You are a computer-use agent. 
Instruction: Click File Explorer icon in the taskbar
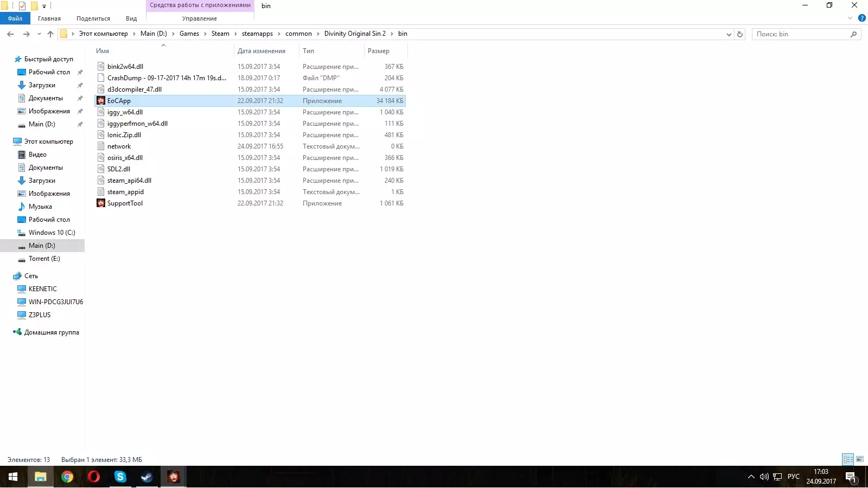coord(41,477)
